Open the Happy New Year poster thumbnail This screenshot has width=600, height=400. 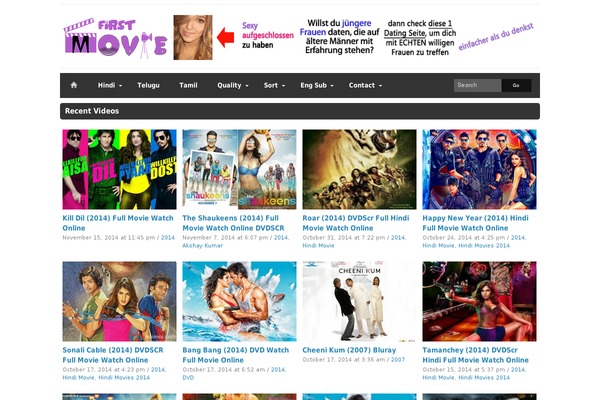[x=479, y=169]
